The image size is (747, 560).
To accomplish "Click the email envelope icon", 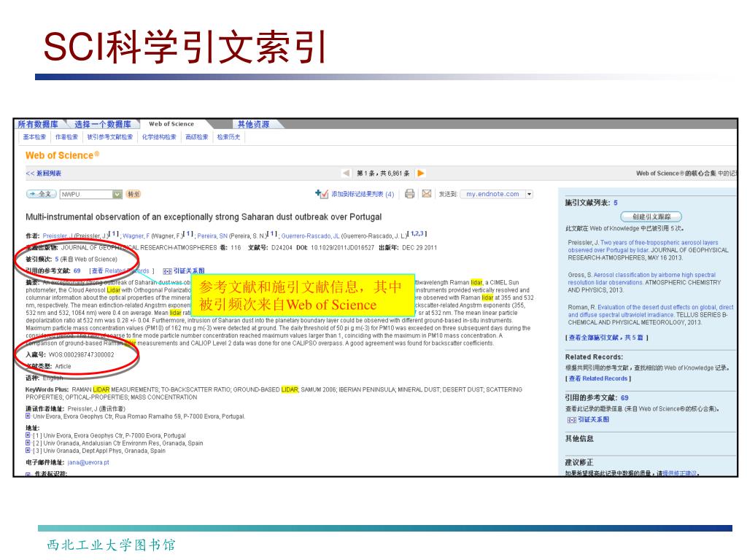I will (426, 194).
